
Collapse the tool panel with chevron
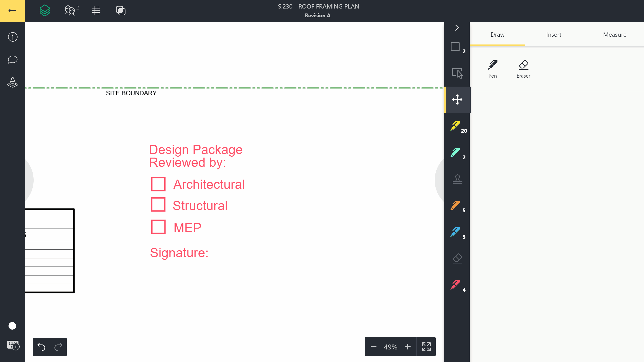457,28
